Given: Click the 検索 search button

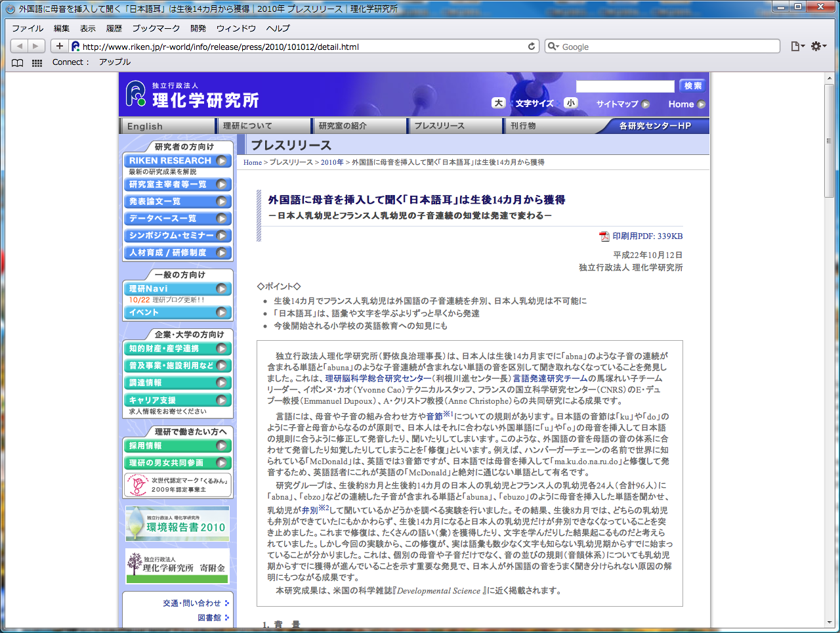Looking at the screenshot, I should click(693, 86).
